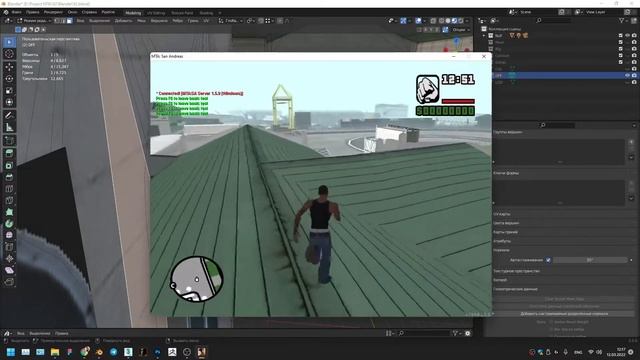Image resolution: width=640 pixels, height=360 pixels.
Task: Select the Annotate pencil tool
Action: coord(9,116)
